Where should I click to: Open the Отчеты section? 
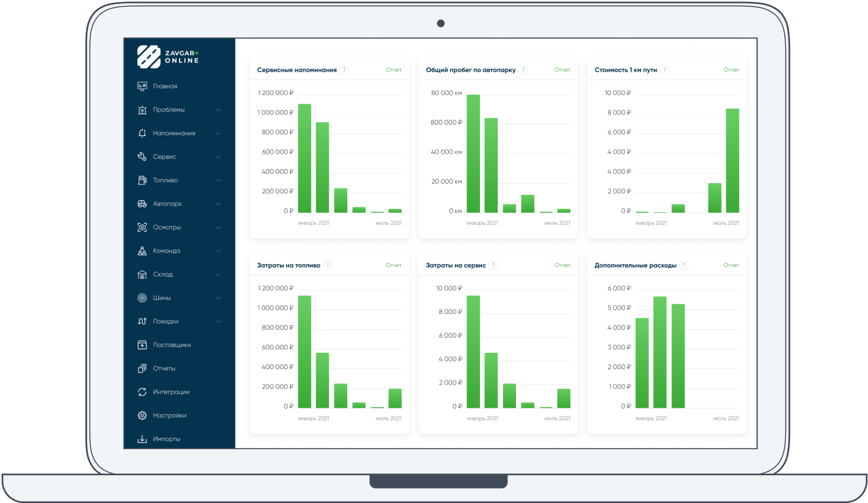[x=164, y=369]
